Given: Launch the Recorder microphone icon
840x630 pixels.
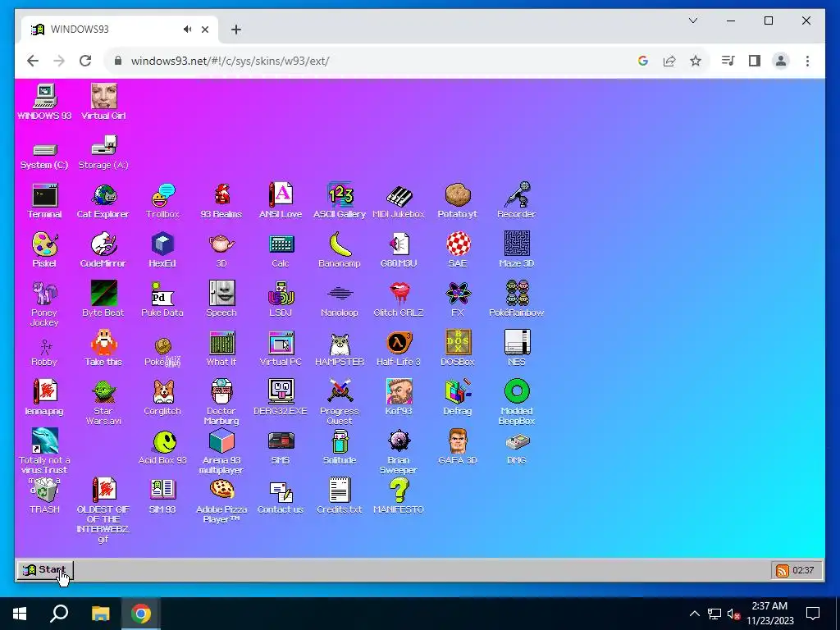Looking at the screenshot, I should pos(517,195).
